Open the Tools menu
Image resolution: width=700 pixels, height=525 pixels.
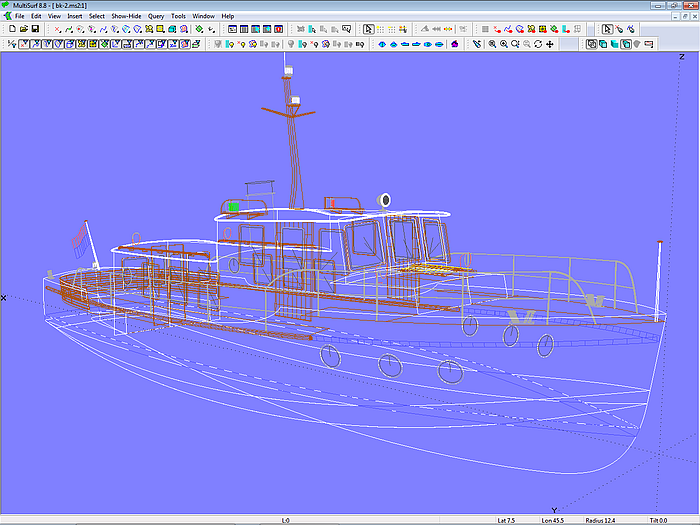[178, 17]
